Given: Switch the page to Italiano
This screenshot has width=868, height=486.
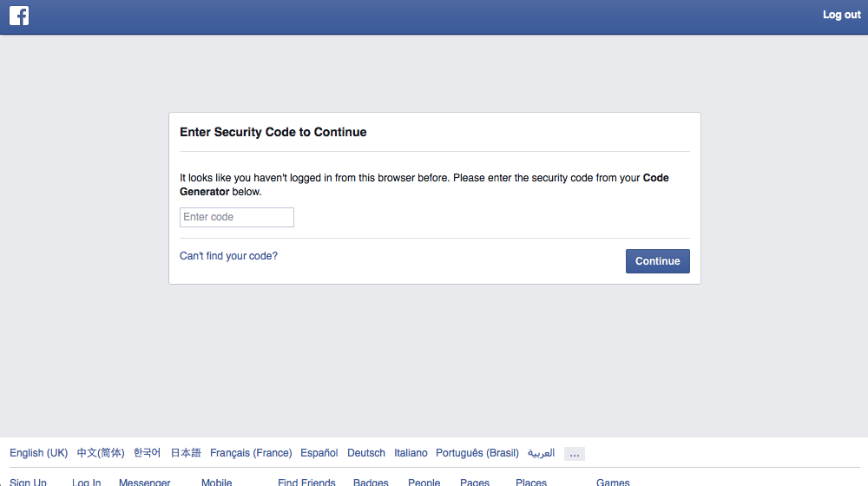Looking at the screenshot, I should [411, 453].
